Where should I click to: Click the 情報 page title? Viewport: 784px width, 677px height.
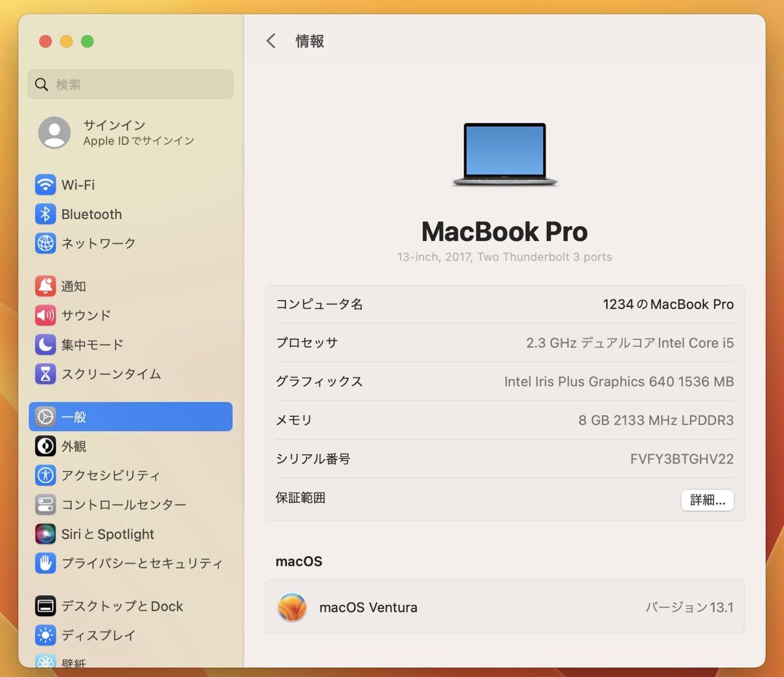coord(310,41)
